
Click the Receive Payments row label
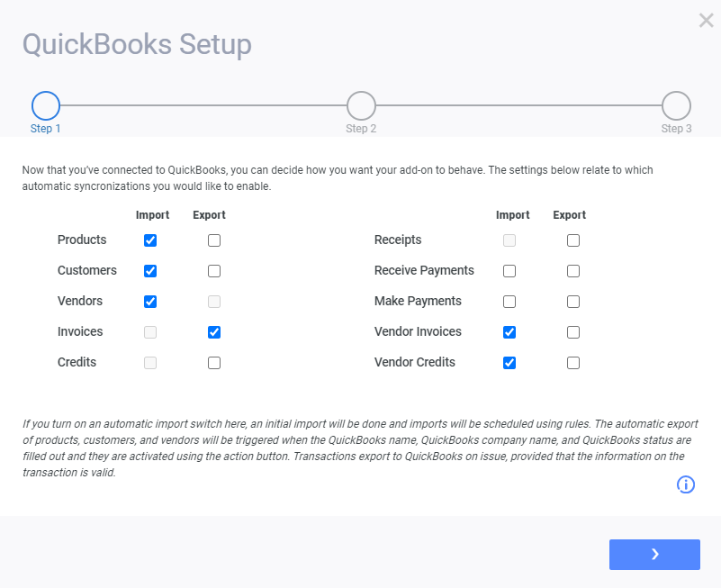[x=424, y=270]
